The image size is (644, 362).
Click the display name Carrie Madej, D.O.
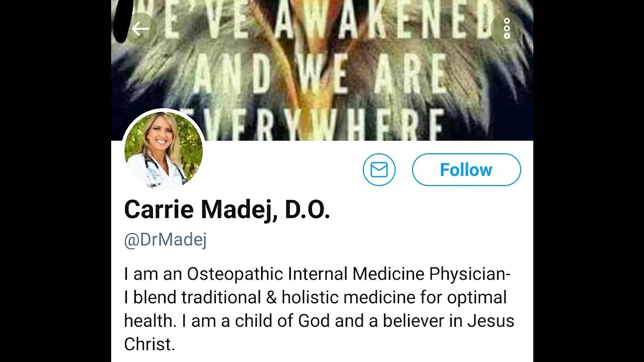(227, 210)
